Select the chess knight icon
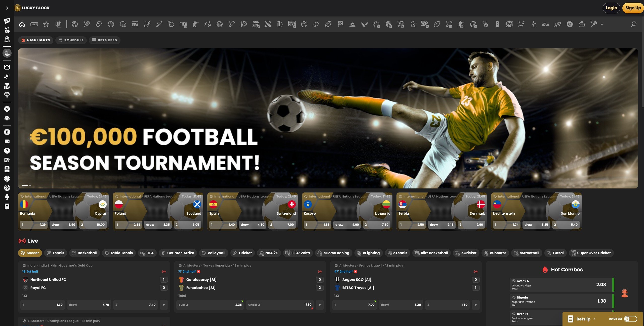Viewport: 644px width, 326px height. point(413,24)
